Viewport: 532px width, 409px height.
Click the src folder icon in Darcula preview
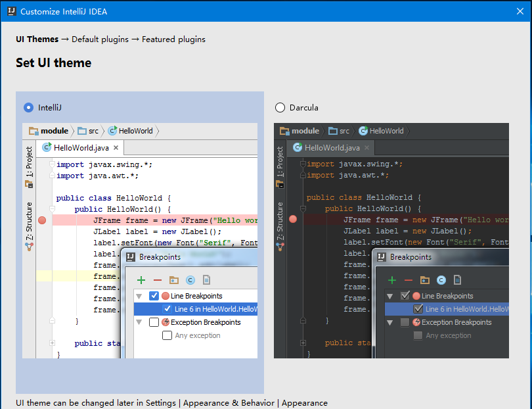tap(333, 131)
